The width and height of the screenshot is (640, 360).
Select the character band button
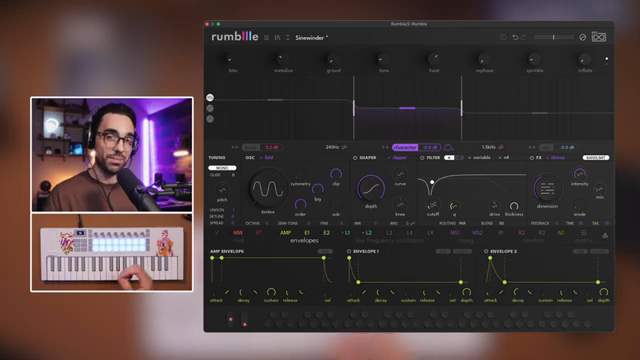[405, 147]
